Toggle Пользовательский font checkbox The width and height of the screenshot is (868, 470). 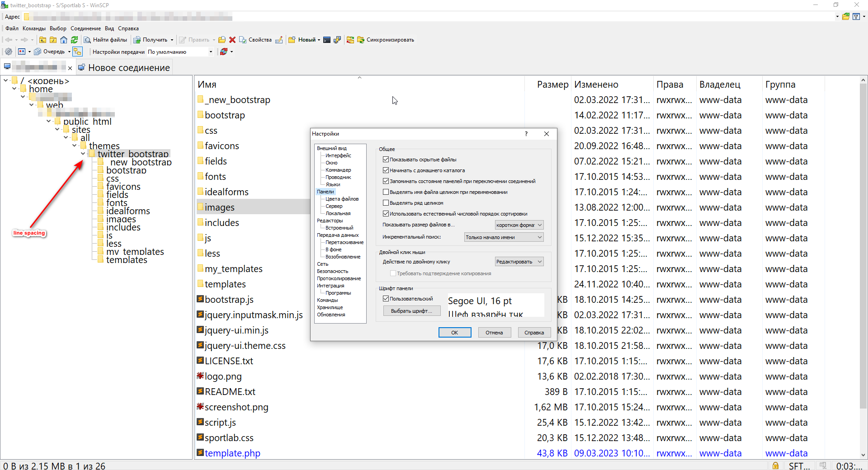386,299
